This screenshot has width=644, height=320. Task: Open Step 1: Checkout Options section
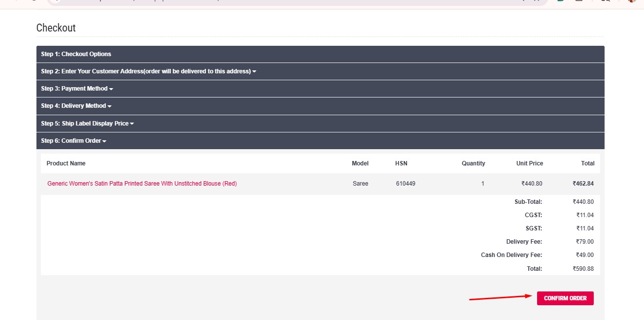click(76, 54)
